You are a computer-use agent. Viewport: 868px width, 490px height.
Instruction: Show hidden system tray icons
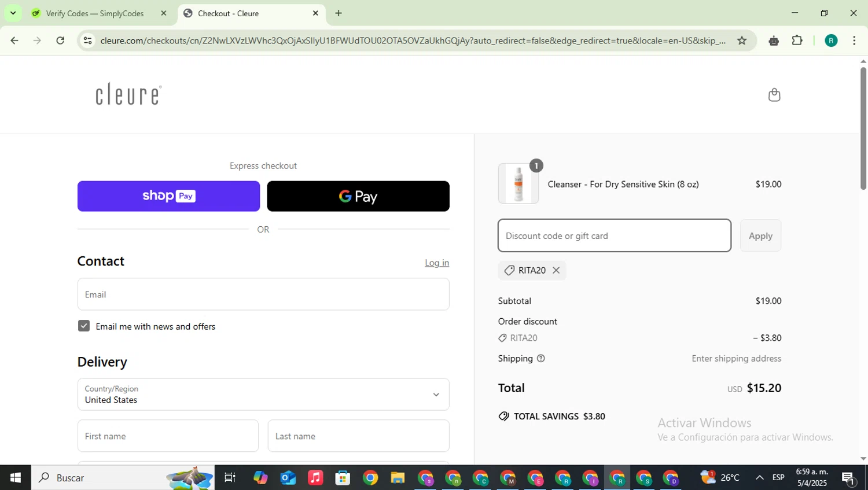759,478
